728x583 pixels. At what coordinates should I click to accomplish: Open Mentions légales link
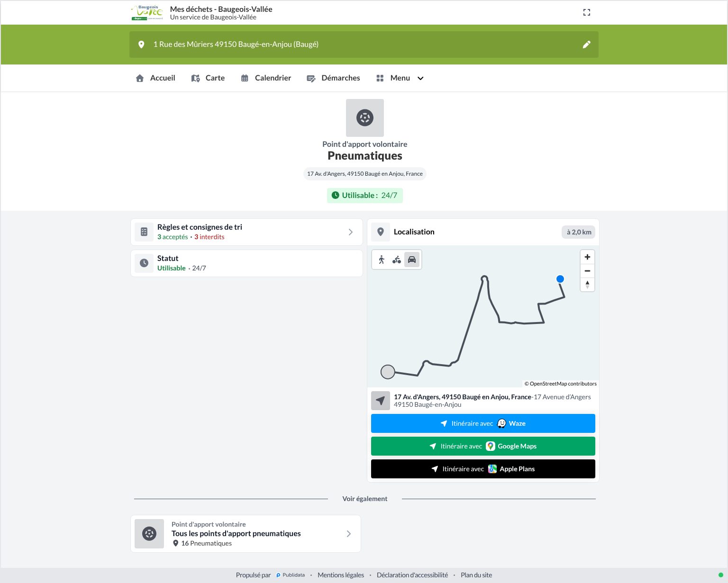point(341,575)
